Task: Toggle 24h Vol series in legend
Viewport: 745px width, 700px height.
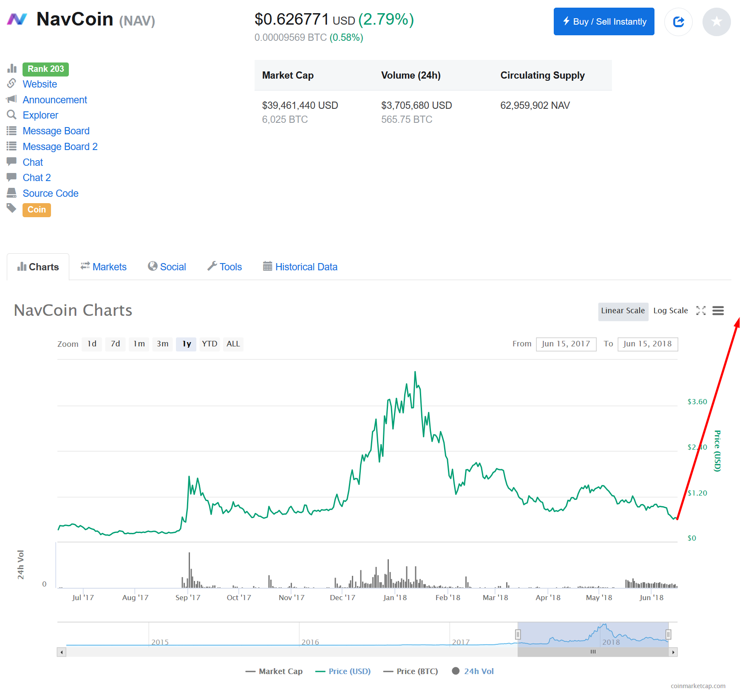Action: pyautogui.click(x=473, y=672)
